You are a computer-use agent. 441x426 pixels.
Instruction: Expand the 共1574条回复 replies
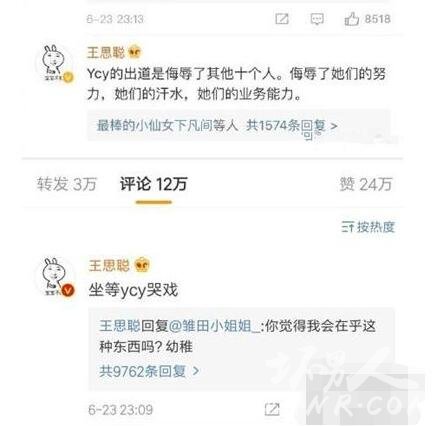(x=292, y=126)
